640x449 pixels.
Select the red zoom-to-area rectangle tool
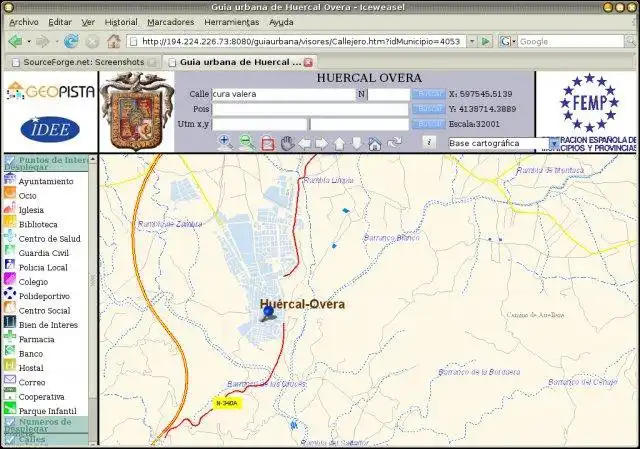pos(268,143)
